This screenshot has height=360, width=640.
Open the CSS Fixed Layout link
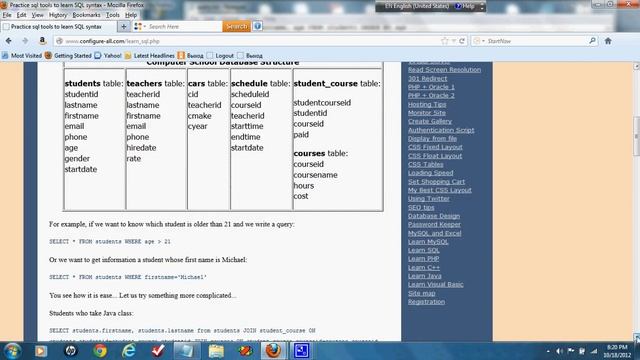point(435,147)
